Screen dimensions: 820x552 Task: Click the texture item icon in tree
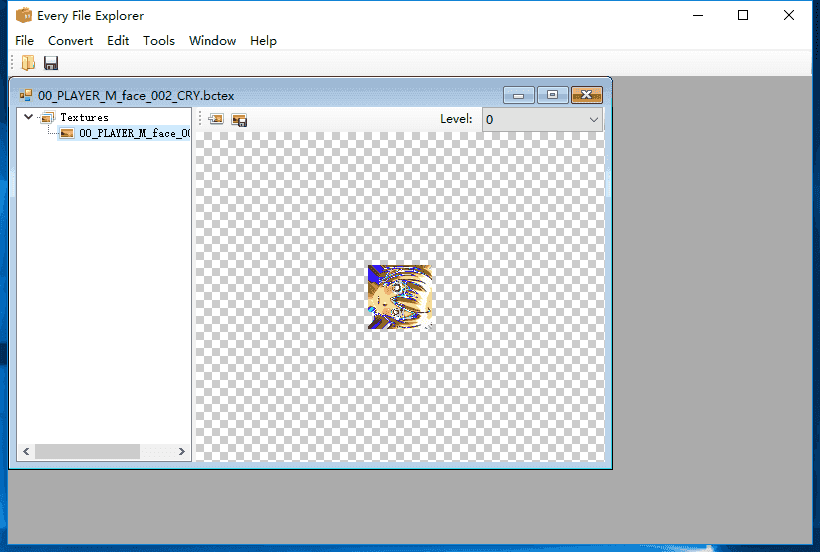[67, 133]
